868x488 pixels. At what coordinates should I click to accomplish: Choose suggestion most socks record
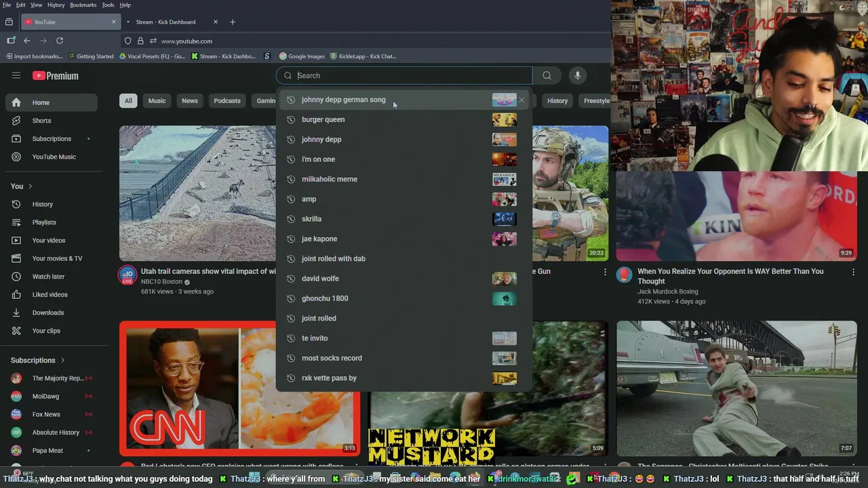point(403,358)
